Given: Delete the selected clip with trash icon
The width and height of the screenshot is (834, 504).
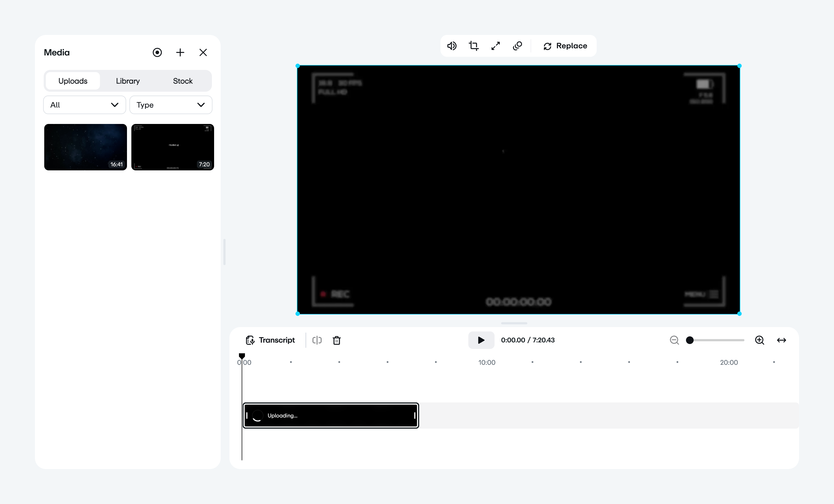Looking at the screenshot, I should coord(336,340).
